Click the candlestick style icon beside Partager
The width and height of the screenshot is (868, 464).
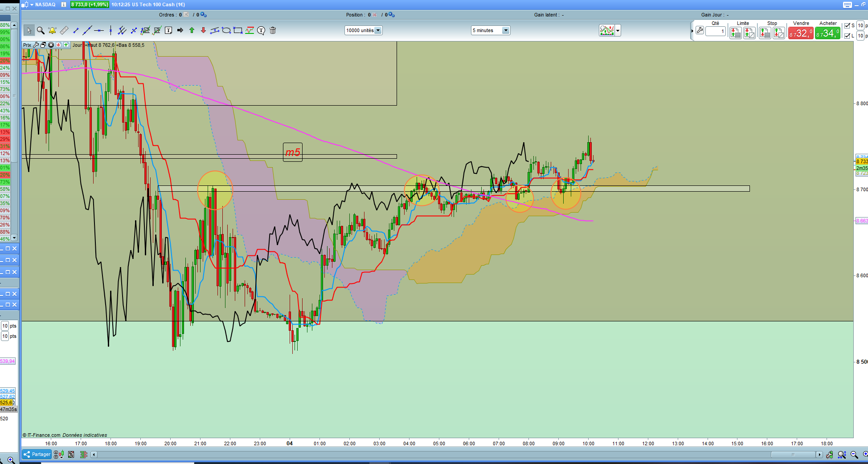58,455
